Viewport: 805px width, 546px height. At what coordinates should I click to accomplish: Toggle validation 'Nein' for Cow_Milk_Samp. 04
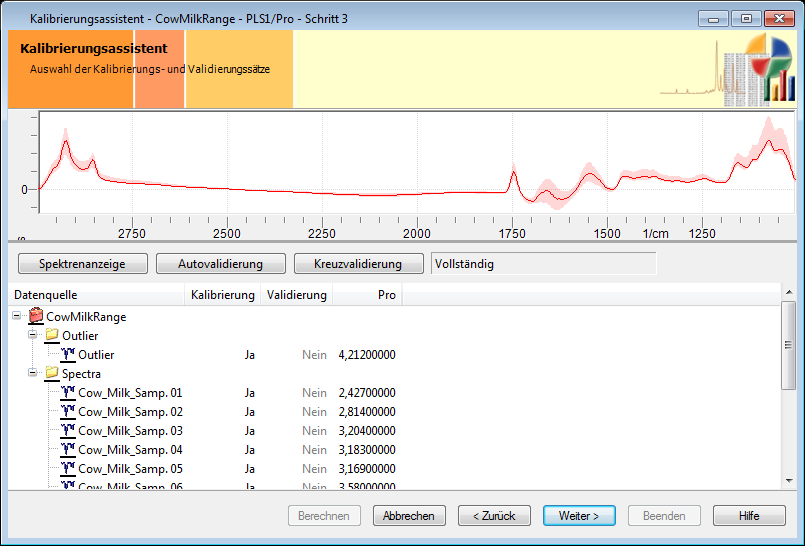click(314, 450)
